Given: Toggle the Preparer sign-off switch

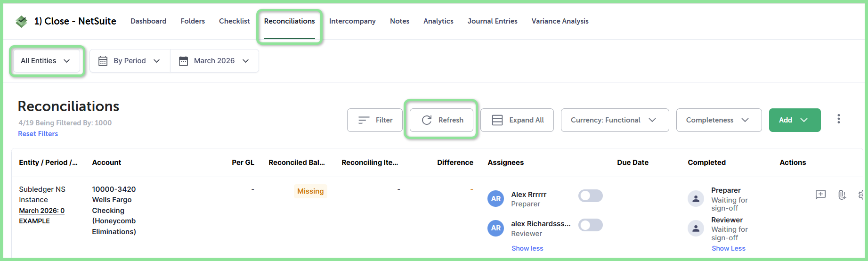Looking at the screenshot, I should (x=590, y=196).
